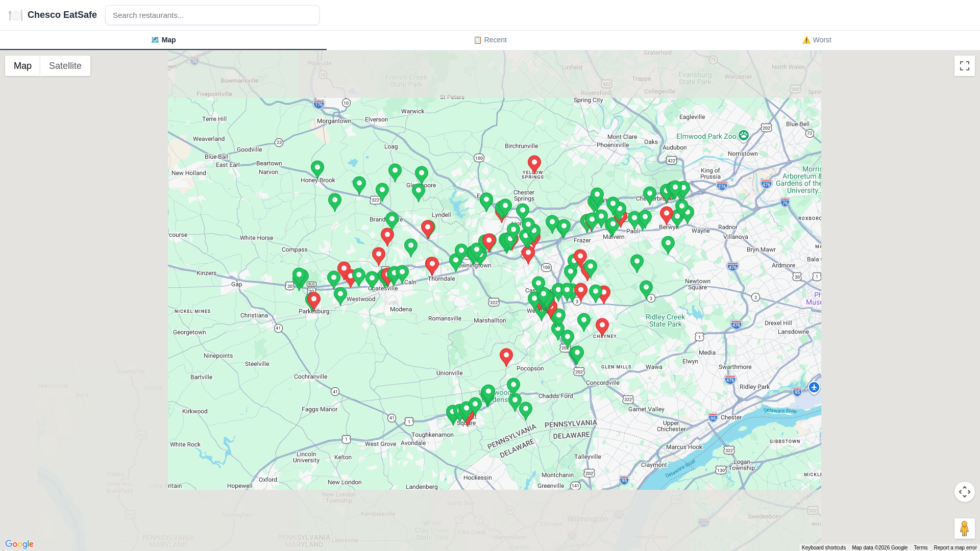980x551 pixels.
Task: Select the Map tab
Action: 163,40
